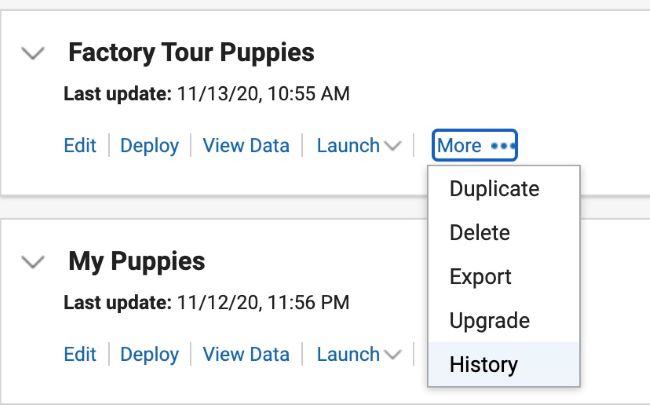Select Export from the More menu

click(481, 277)
